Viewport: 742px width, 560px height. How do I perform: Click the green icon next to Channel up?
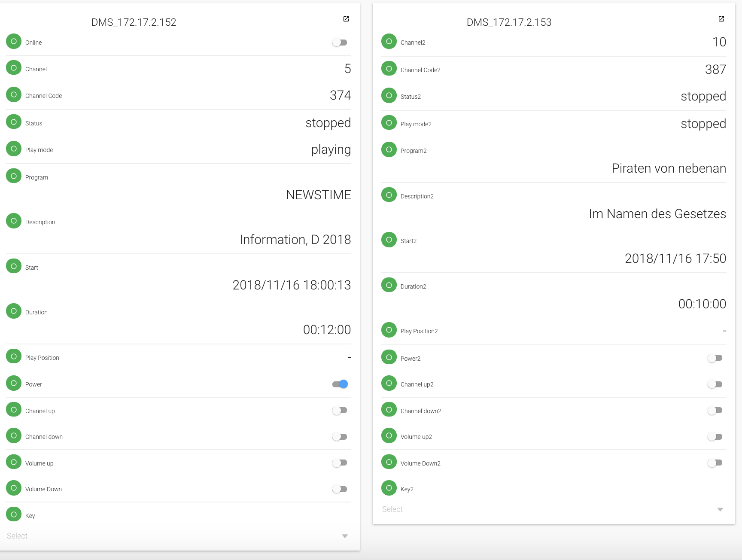point(14,410)
